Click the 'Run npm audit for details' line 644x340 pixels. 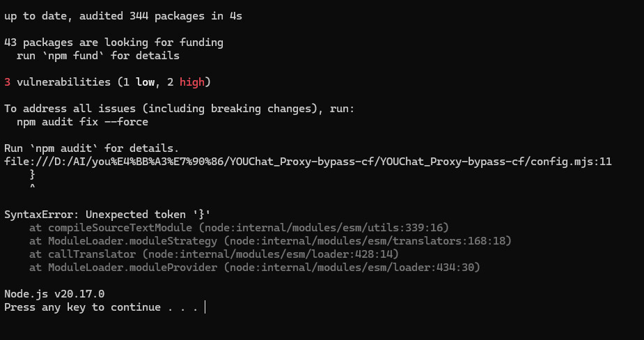pos(91,148)
